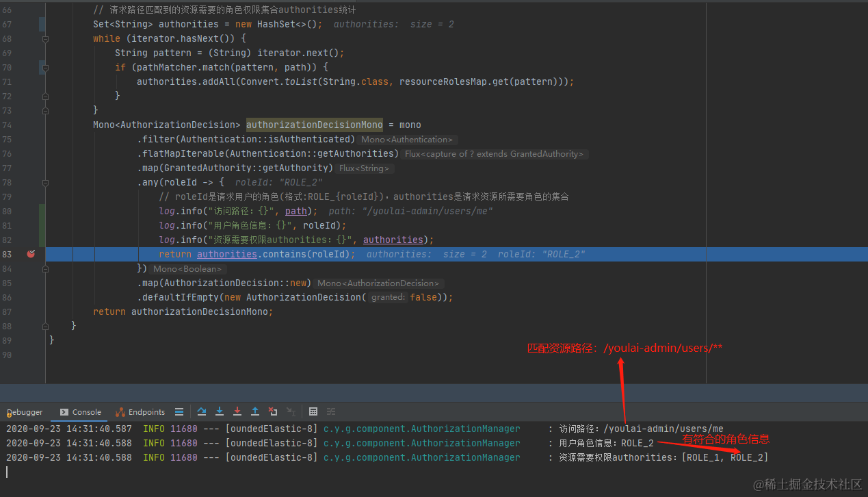This screenshot has height=497, width=868.
Task: Click the Step Over debug icon
Action: click(x=202, y=411)
